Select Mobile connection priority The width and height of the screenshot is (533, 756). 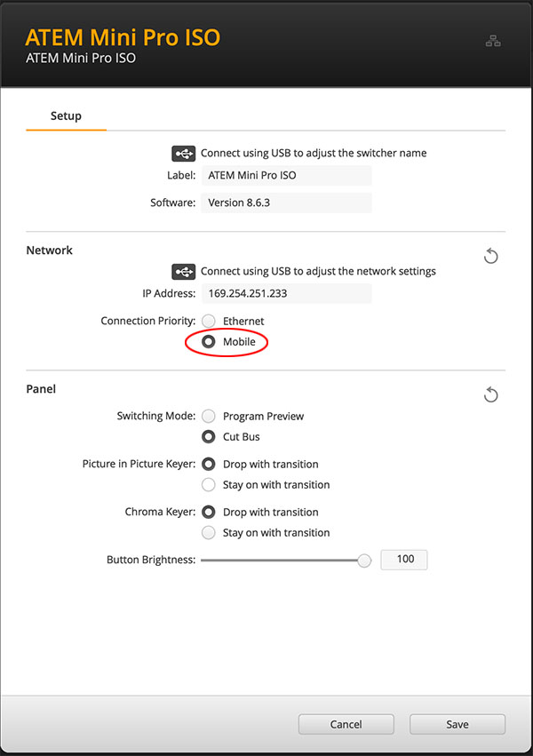click(x=209, y=342)
